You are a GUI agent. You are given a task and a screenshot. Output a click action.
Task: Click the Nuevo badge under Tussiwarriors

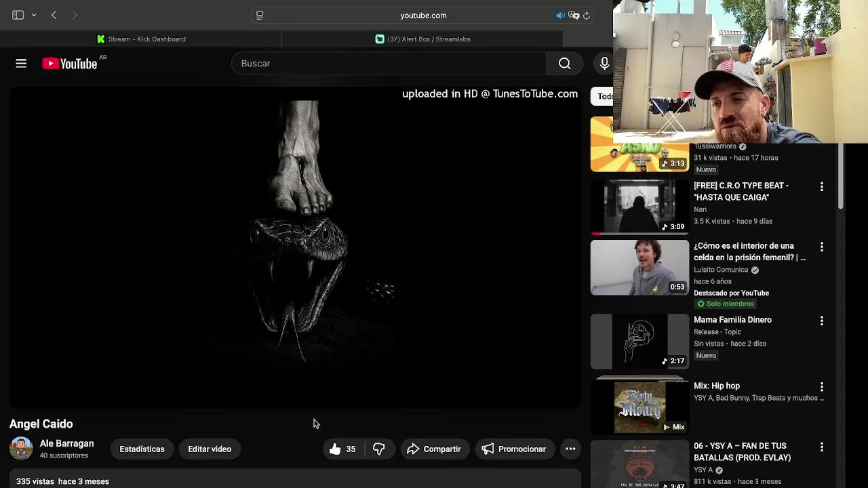706,169
